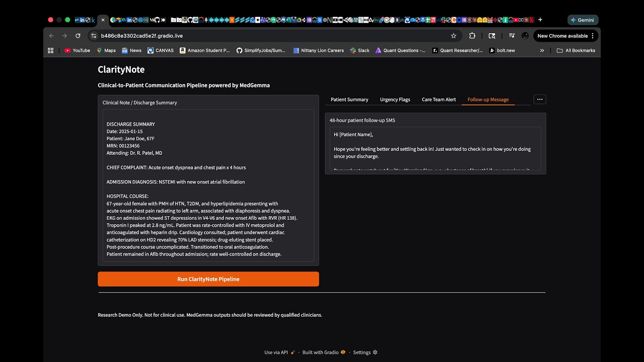This screenshot has width=644, height=362.
Task: Open the Extensions puzzle icon
Action: [472, 36]
